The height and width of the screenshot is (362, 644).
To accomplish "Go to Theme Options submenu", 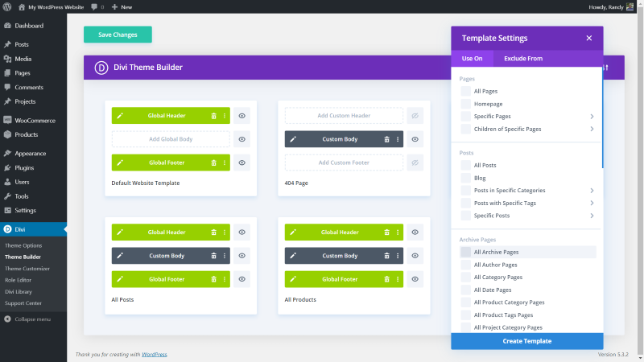I will 23,245.
